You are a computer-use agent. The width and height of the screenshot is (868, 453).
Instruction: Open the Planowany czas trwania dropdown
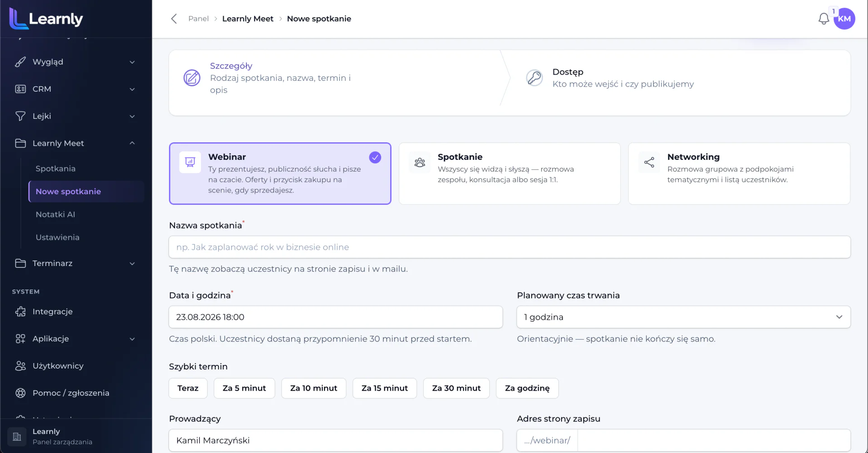click(x=684, y=317)
